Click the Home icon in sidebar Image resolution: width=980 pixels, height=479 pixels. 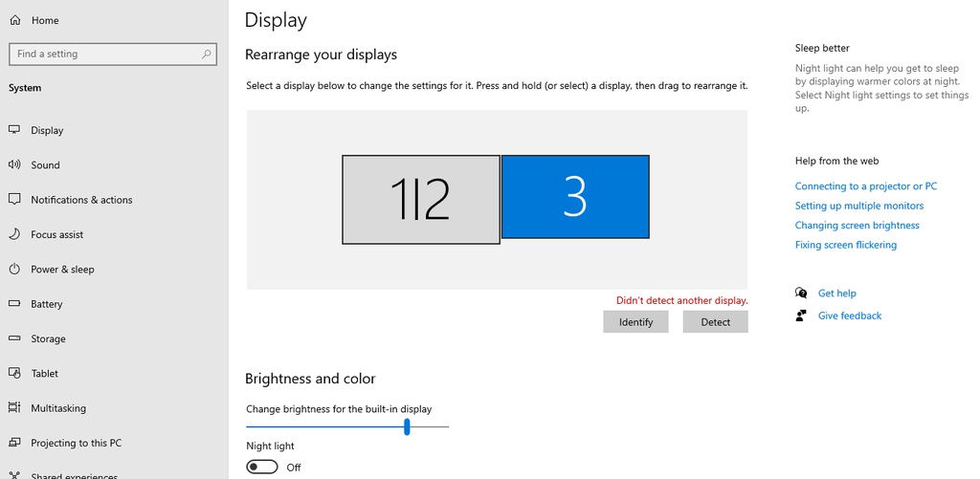click(x=14, y=20)
